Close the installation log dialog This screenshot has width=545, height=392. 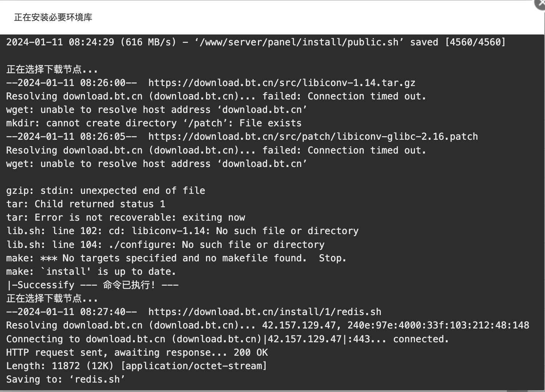tap(541, 3)
